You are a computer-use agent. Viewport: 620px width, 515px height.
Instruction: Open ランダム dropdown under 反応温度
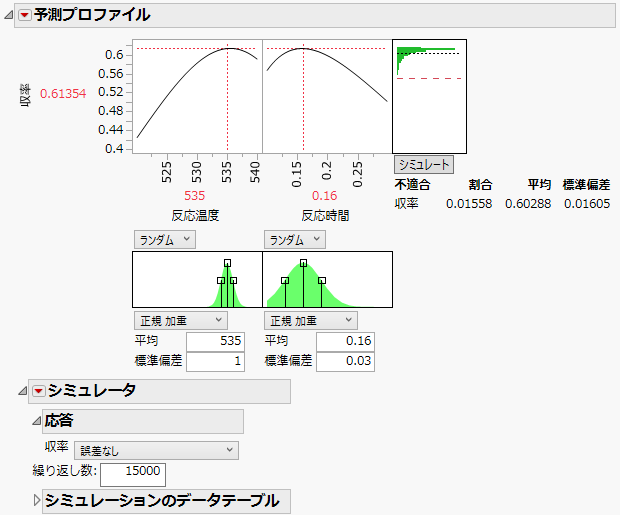[165, 240]
